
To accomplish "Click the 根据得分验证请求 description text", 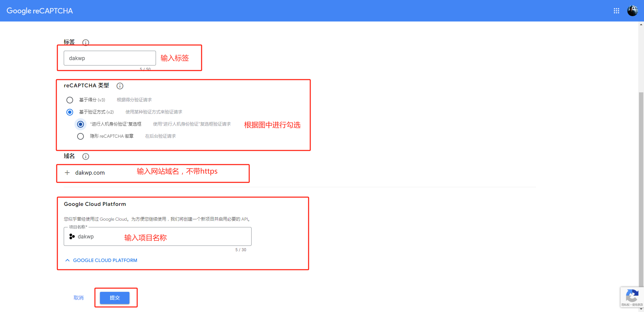I will (x=134, y=100).
